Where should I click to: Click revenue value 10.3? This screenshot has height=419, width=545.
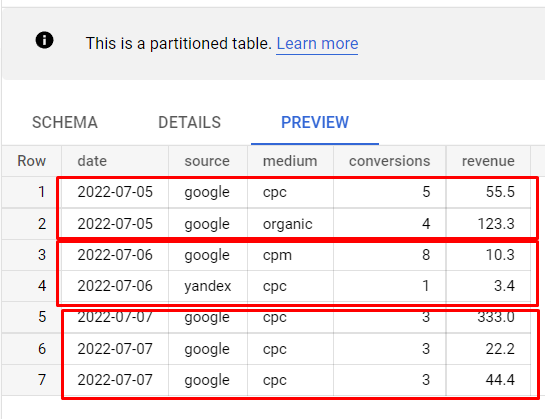tap(500, 255)
